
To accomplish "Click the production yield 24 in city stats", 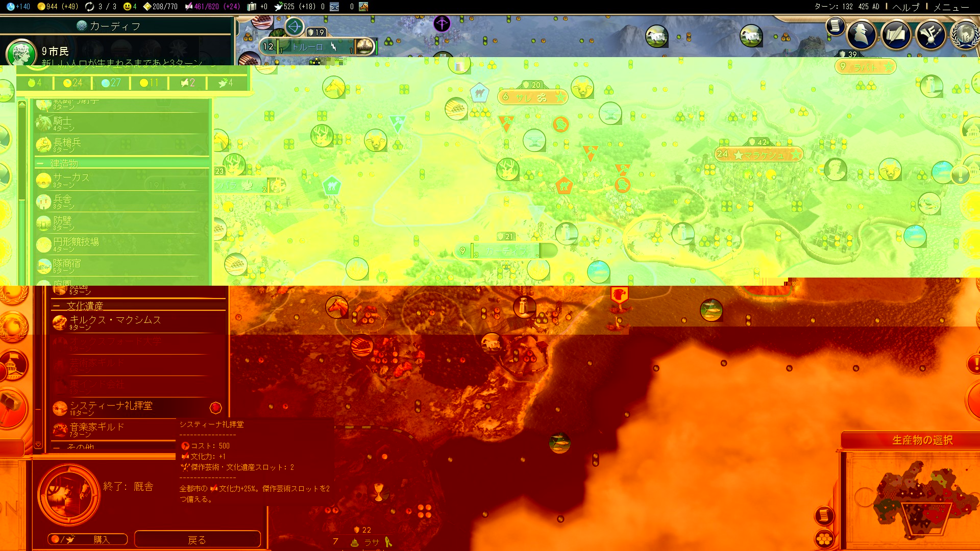I will tap(72, 83).
